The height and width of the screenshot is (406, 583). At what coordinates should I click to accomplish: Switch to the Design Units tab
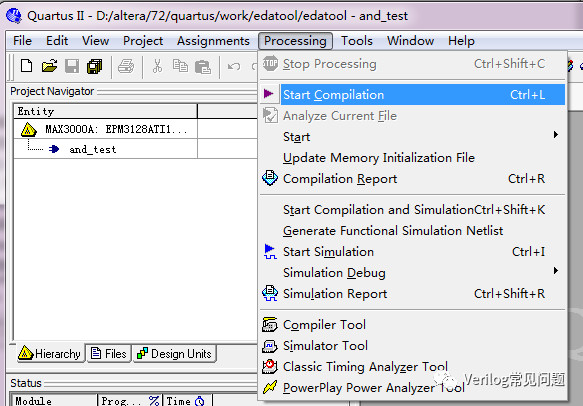174,354
